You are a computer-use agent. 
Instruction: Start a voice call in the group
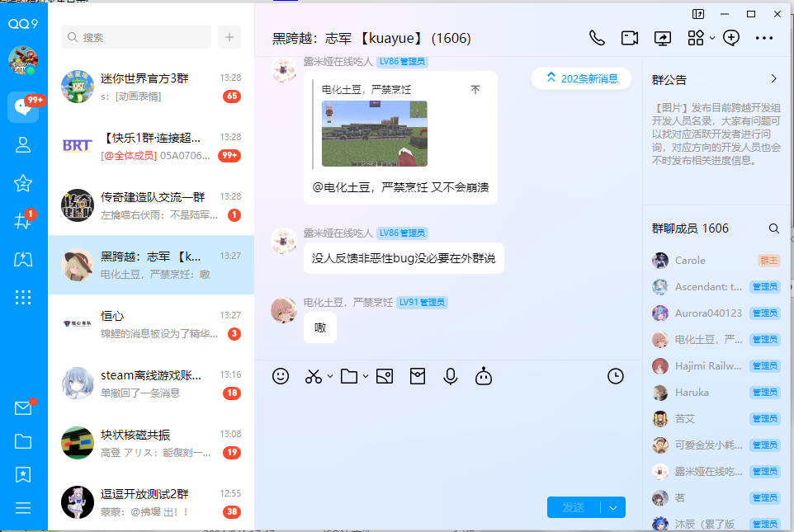click(597, 38)
